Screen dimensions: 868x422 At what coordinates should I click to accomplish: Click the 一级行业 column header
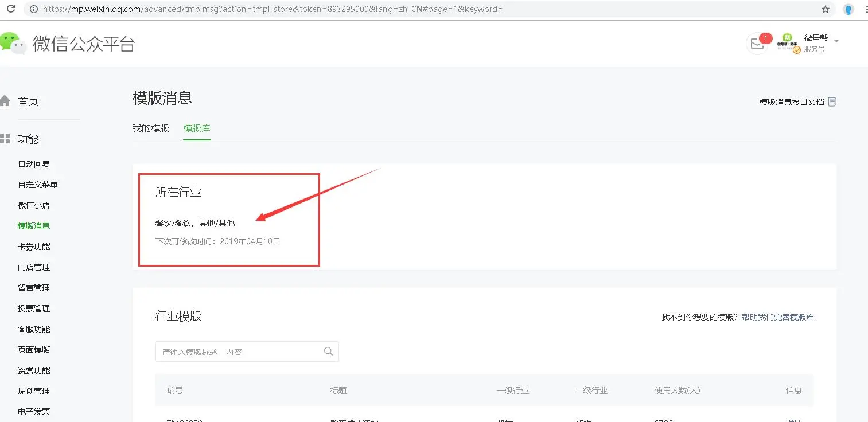tap(513, 390)
